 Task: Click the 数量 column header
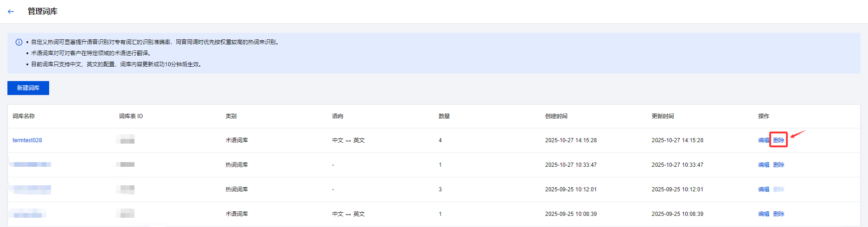[x=444, y=116]
